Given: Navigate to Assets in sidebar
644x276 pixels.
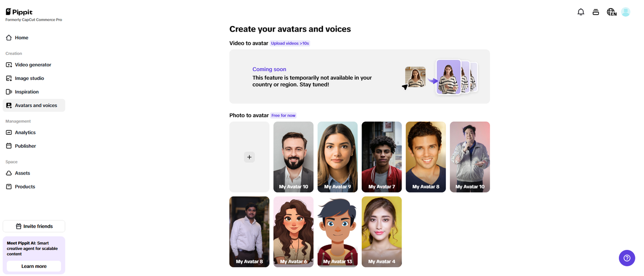Looking at the screenshot, I should click(22, 173).
